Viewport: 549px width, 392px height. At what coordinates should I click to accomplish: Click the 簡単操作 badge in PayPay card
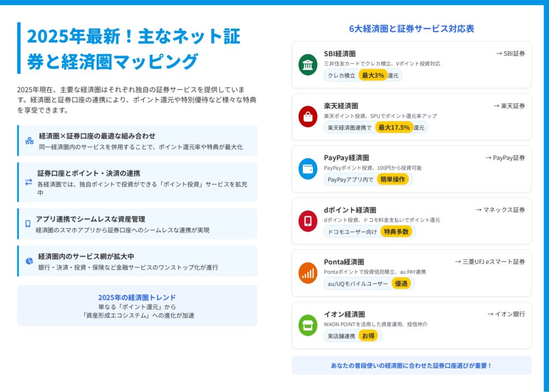point(392,179)
